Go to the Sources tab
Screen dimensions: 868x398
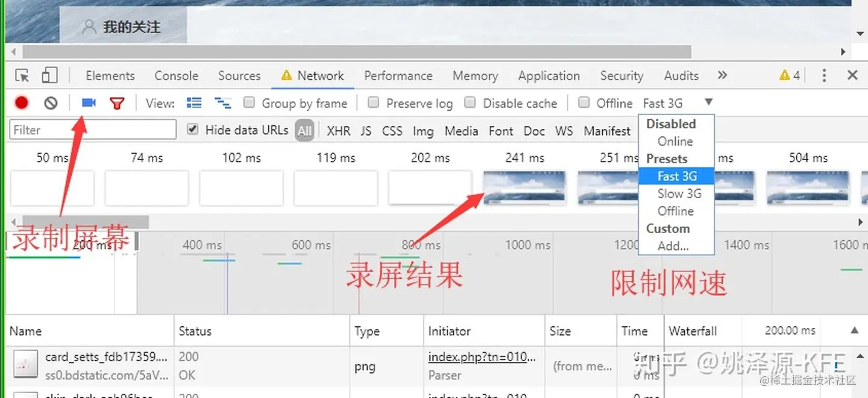[239, 76]
